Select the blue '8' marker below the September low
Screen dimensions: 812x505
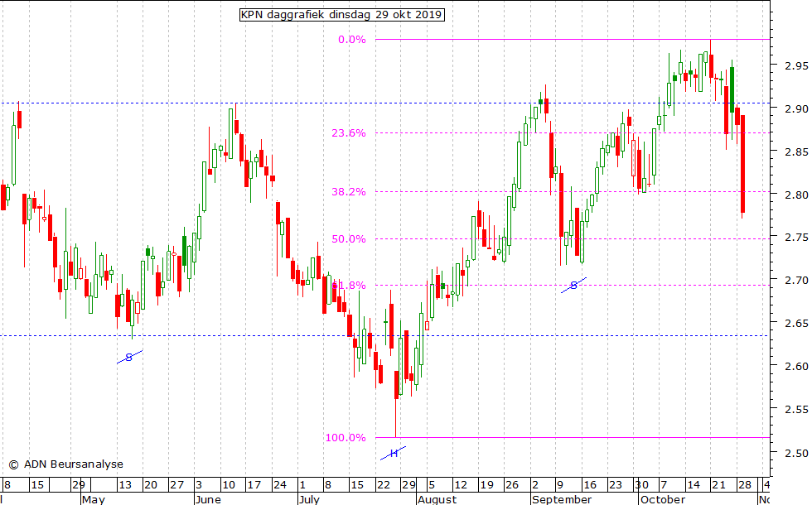point(573,286)
